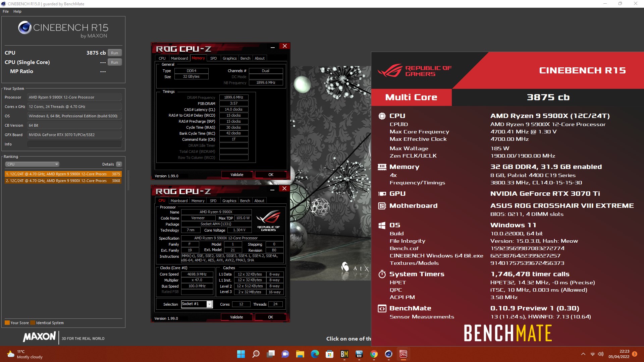Select ranking entry with score 3875
This screenshot has width=644, height=362.
click(63, 174)
